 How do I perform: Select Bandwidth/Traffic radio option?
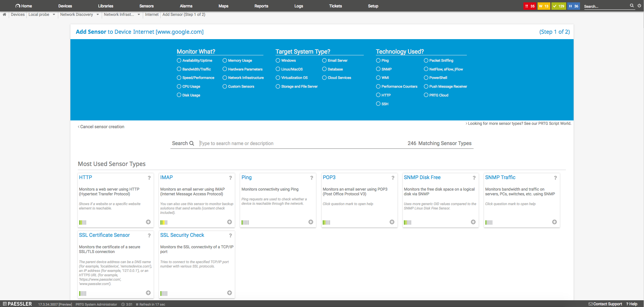click(179, 69)
